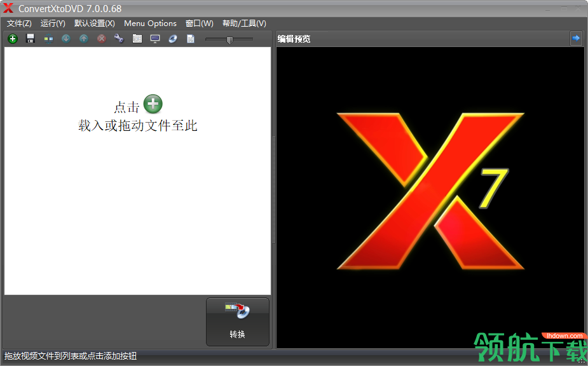
Task: Click the green add file toolbar icon
Action: point(13,39)
